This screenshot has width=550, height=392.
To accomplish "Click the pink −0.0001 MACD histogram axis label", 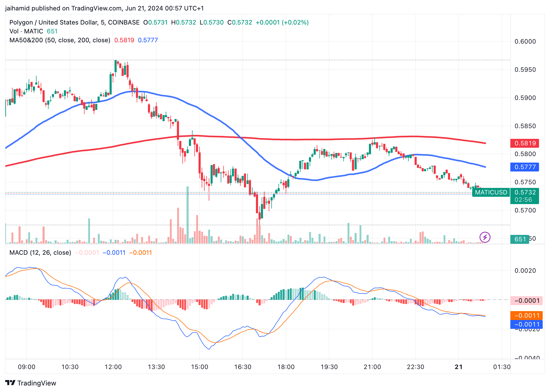I will [x=527, y=301].
